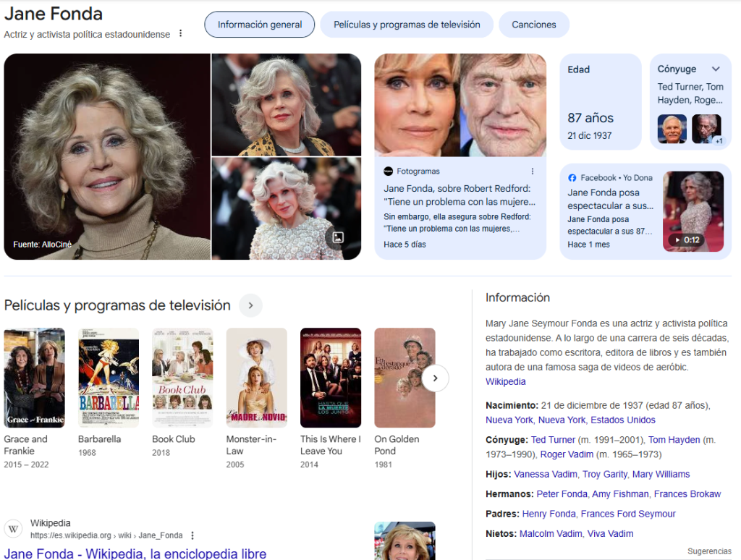Open Películas y programas de televisión tab
Viewport: 741px width, 560px height.
tap(407, 25)
